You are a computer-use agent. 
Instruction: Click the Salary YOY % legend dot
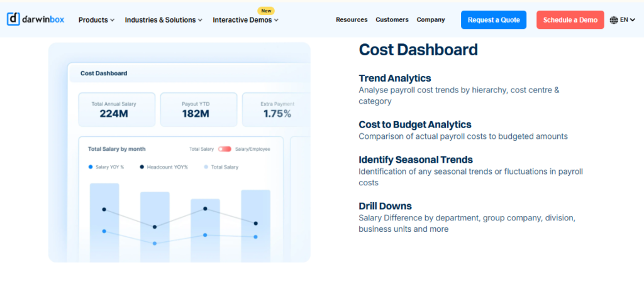click(91, 167)
